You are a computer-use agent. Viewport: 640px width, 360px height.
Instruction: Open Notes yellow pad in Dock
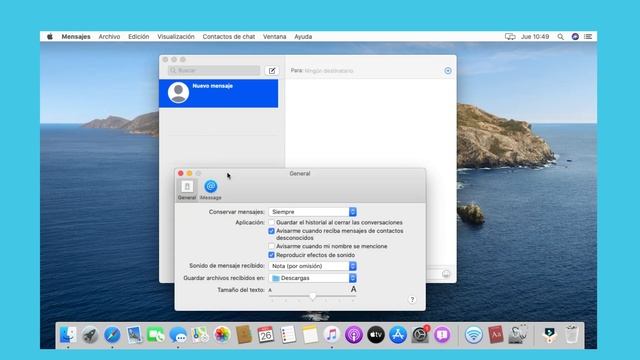point(310,335)
